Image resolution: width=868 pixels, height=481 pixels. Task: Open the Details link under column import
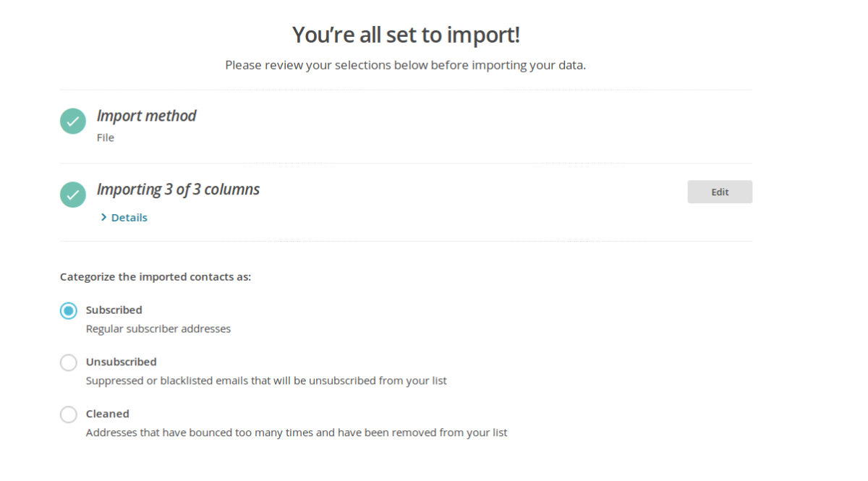pyautogui.click(x=129, y=217)
